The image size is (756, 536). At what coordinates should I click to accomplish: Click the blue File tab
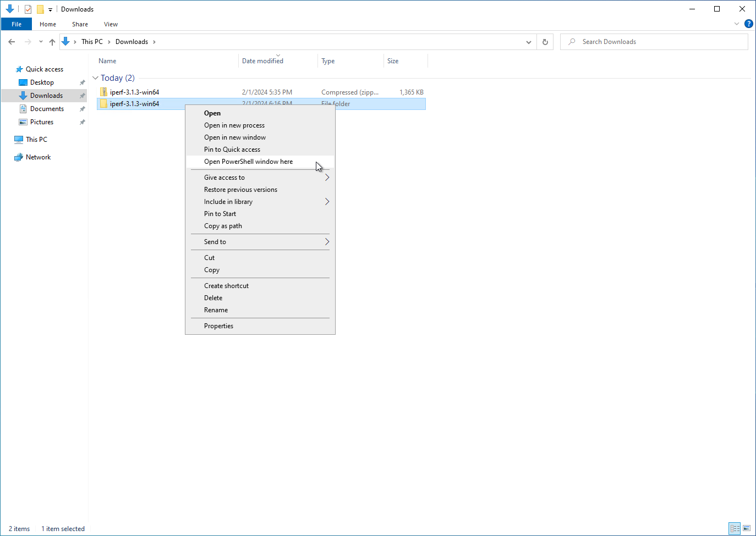point(17,24)
